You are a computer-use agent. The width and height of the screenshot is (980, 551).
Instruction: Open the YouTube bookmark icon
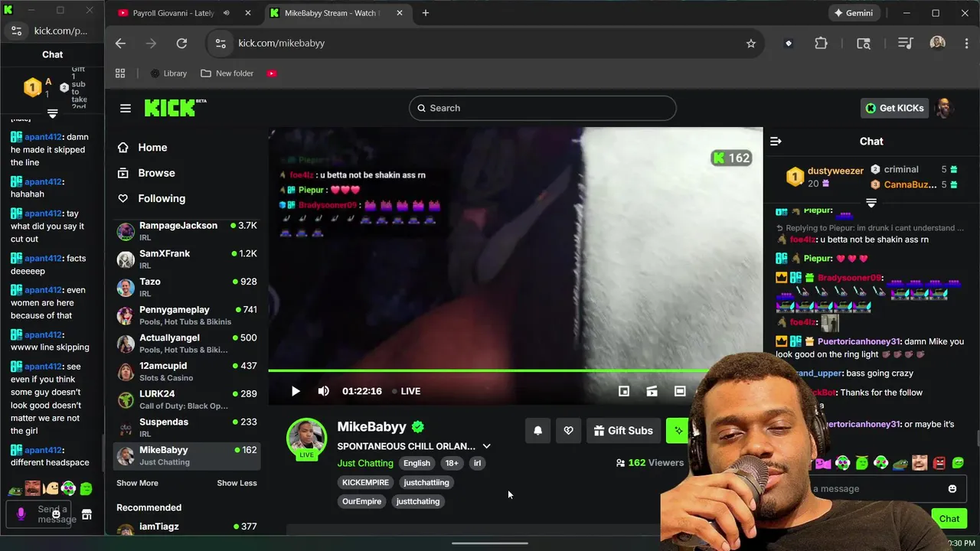[x=272, y=73]
